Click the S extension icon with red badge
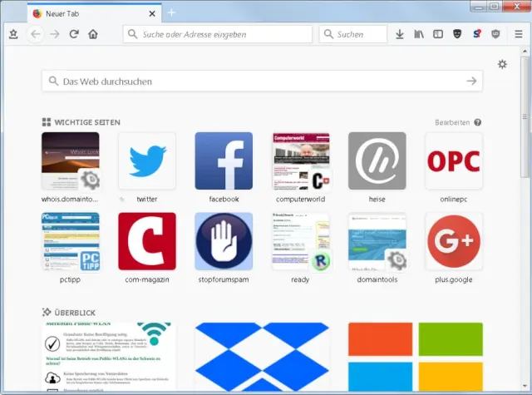Image resolution: width=532 pixels, height=395 pixels. (x=477, y=33)
